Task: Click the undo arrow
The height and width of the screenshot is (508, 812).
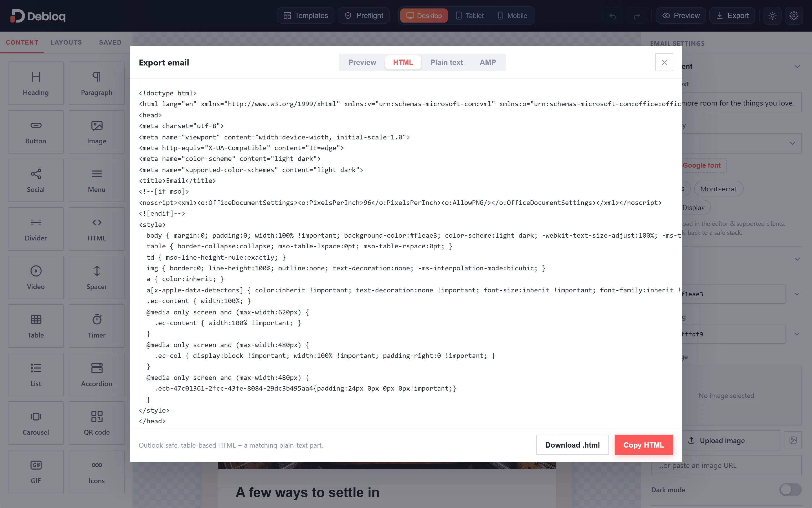Action: pos(613,16)
